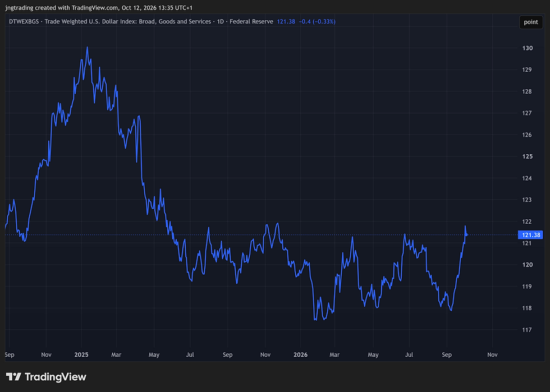Click the 121 price axis label
This screenshot has width=550, height=392.
pyautogui.click(x=527, y=243)
